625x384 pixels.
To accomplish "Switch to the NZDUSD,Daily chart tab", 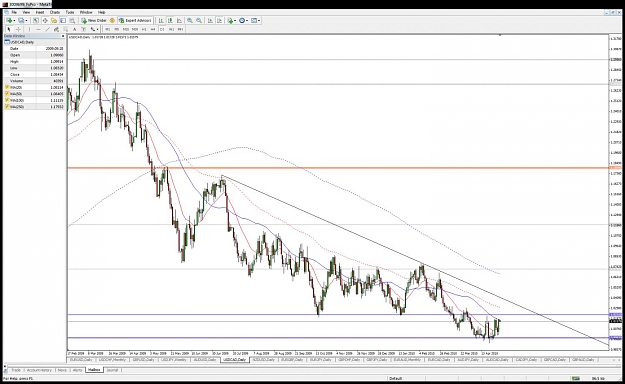I will [263, 360].
